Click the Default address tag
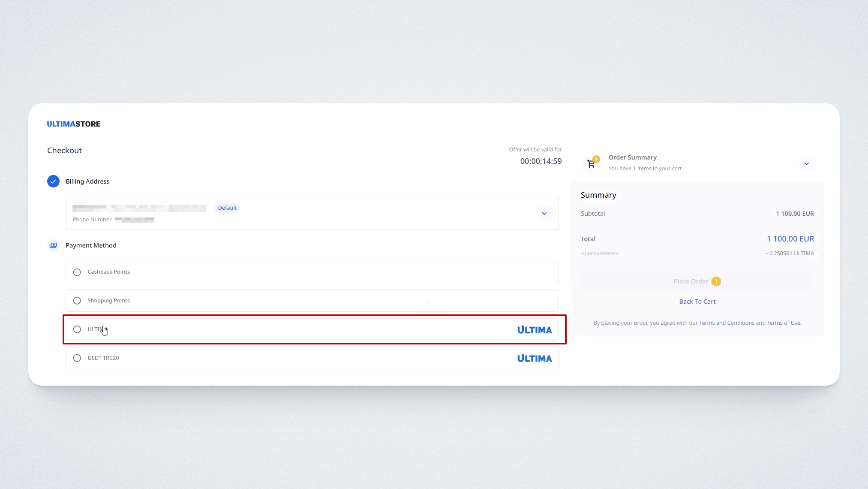868x489 pixels. tap(227, 208)
